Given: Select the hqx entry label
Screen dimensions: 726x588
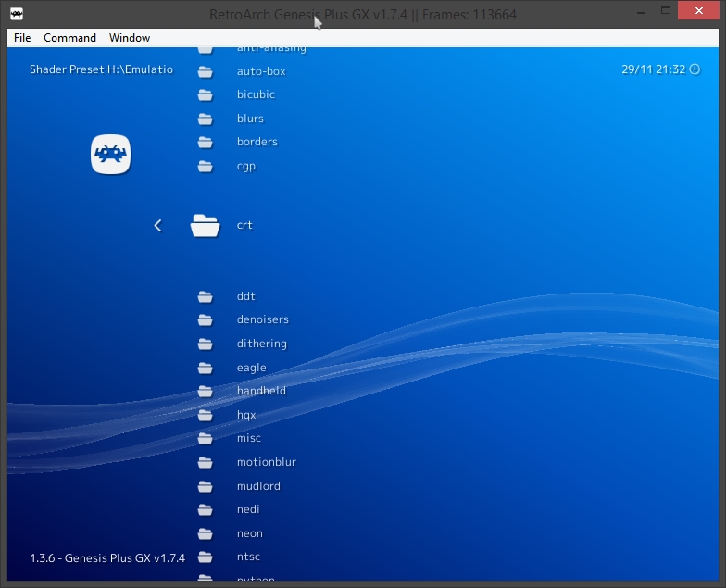Looking at the screenshot, I should (x=246, y=415).
